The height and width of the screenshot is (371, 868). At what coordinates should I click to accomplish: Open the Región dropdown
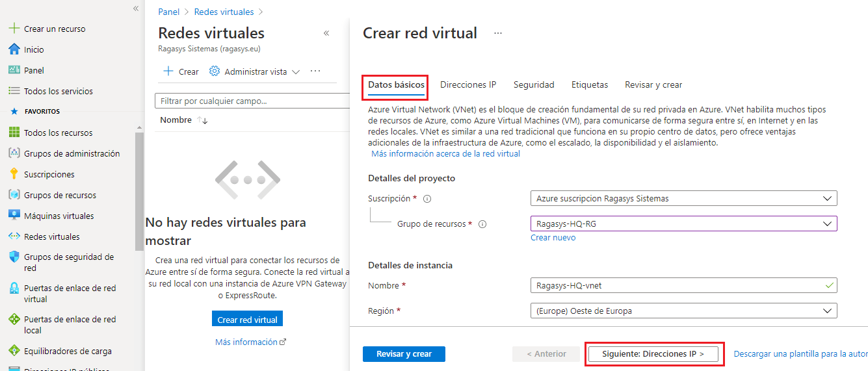click(x=683, y=311)
